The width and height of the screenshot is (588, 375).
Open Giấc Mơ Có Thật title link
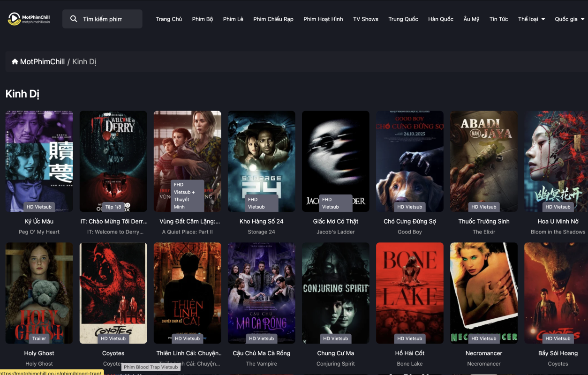pos(336,221)
